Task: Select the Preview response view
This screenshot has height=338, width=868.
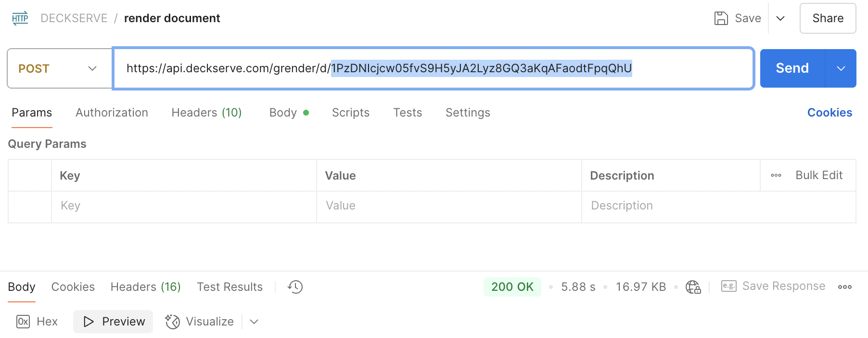Action: click(x=113, y=322)
